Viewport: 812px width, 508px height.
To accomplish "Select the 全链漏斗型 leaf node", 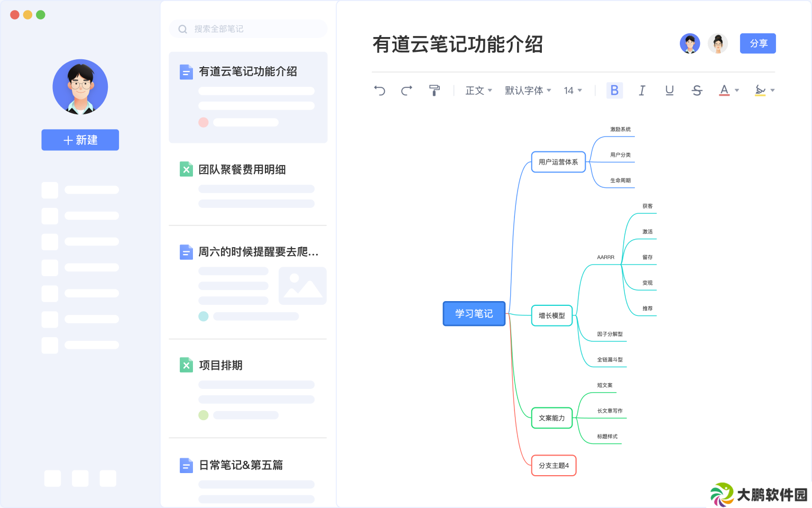I will [610, 360].
